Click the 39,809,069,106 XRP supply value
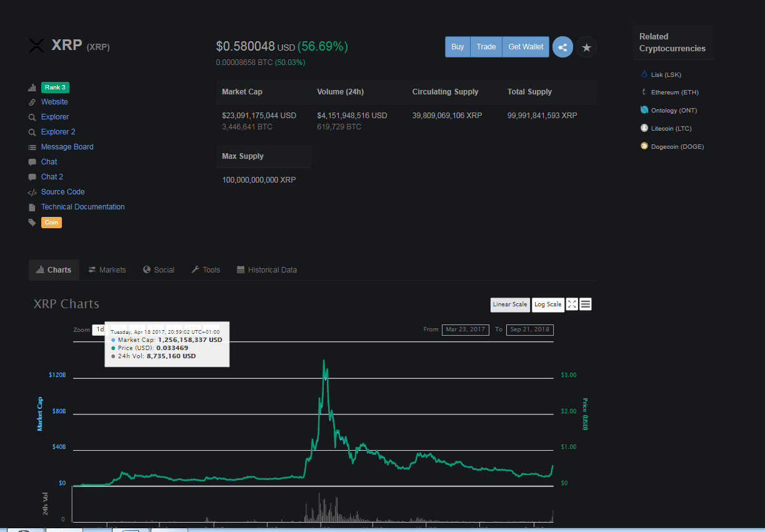This screenshot has height=532, width=765. point(447,116)
